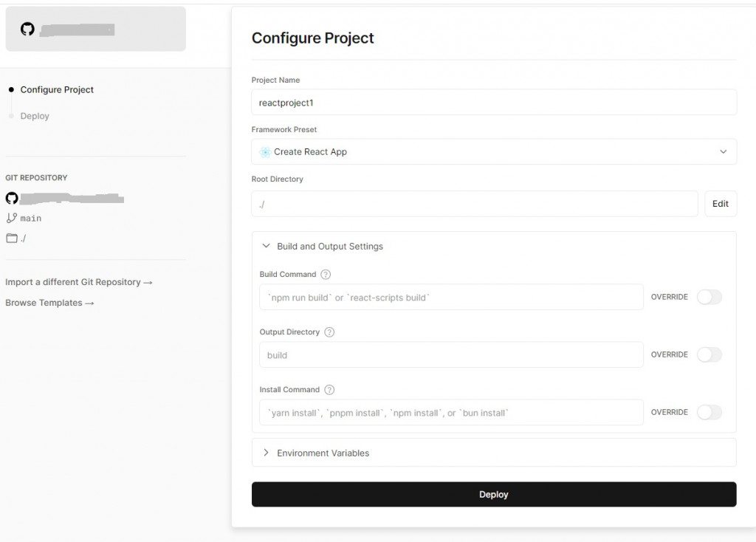Click Import a different Git Repository link
The width and height of the screenshot is (756, 542).
click(x=78, y=282)
